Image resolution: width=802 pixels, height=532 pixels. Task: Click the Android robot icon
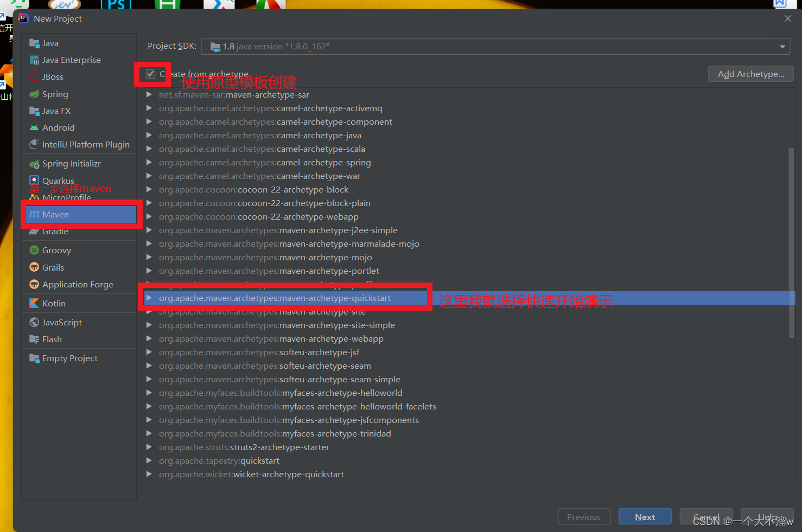pos(34,128)
